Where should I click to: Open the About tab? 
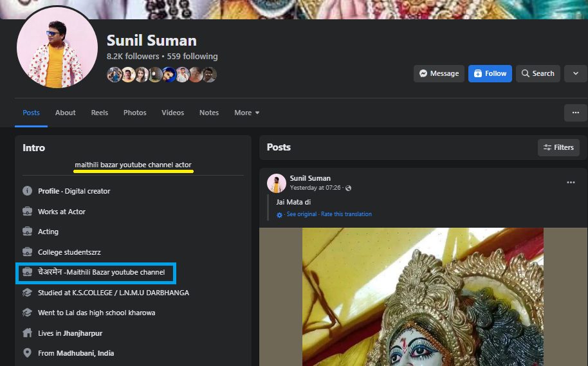pyautogui.click(x=65, y=113)
